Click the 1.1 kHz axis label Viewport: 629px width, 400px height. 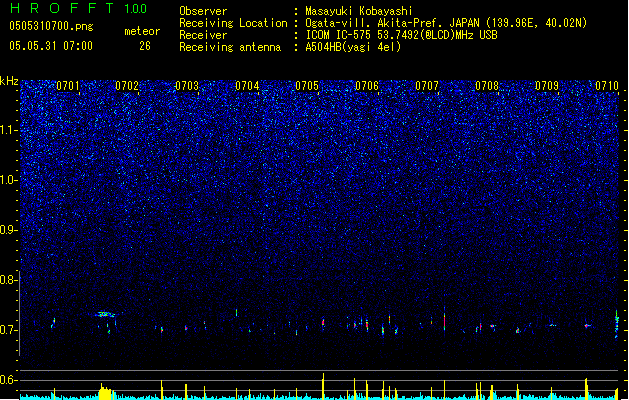pos(8,130)
